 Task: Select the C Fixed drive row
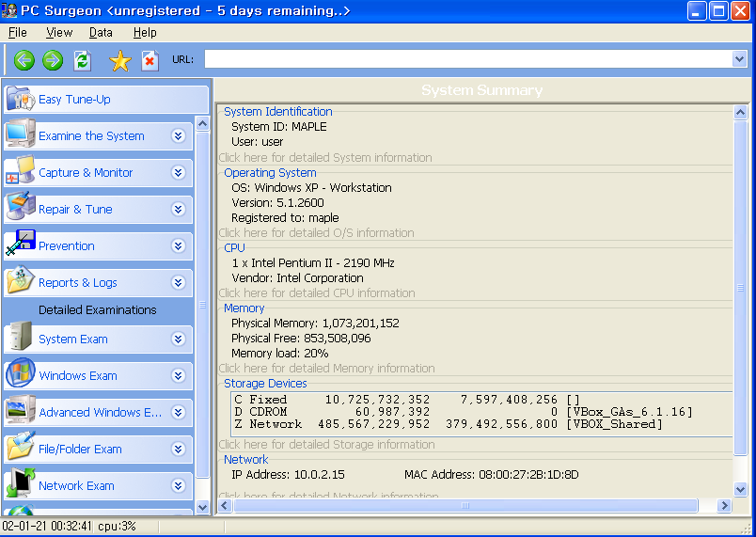coord(407,400)
